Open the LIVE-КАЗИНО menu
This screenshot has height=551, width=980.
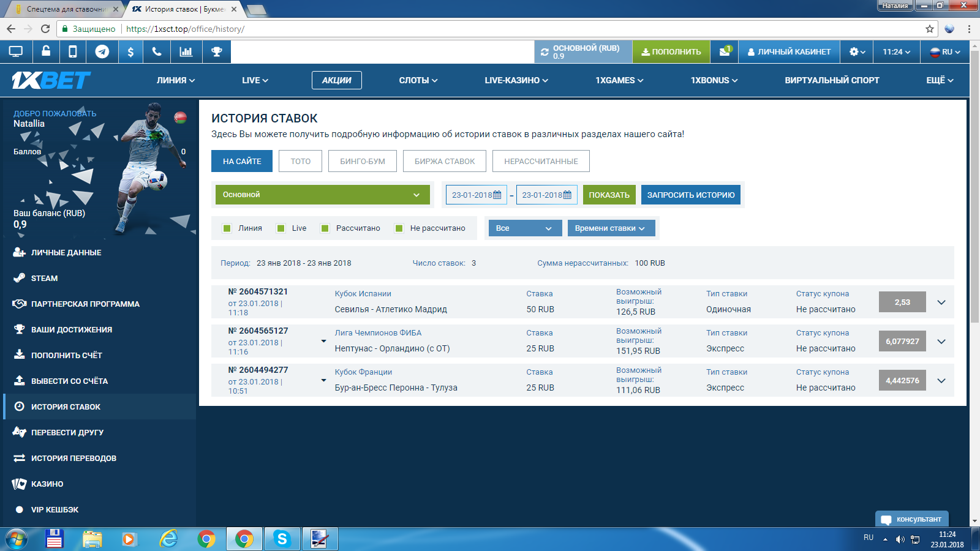pyautogui.click(x=516, y=80)
